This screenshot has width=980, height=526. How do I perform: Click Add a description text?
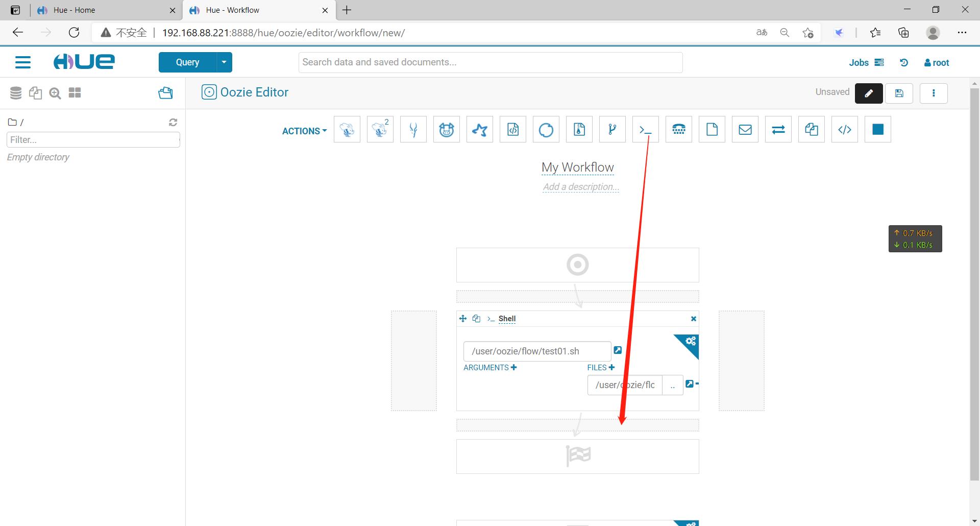click(x=581, y=187)
